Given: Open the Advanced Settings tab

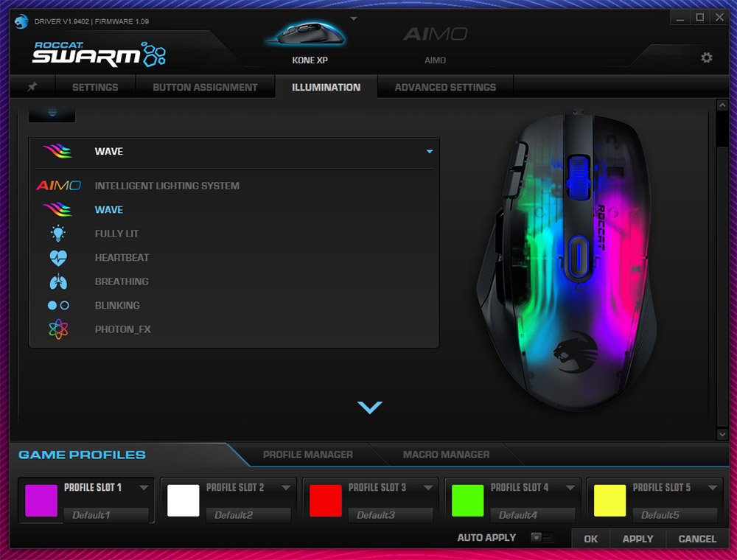Looking at the screenshot, I should tap(445, 87).
